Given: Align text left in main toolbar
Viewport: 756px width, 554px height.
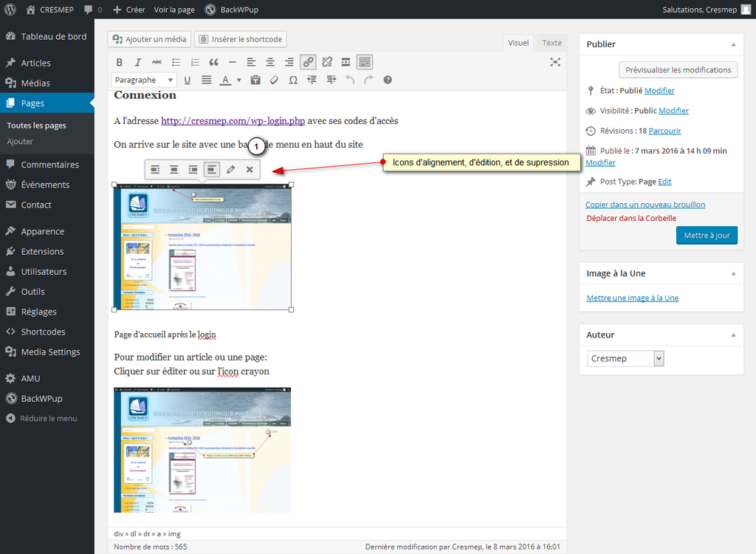Looking at the screenshot, I should [x=251, y=62].
